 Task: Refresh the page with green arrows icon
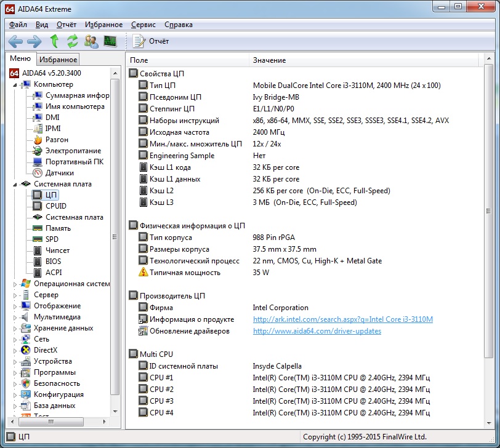pyautogui.click(x=73, y=41)
